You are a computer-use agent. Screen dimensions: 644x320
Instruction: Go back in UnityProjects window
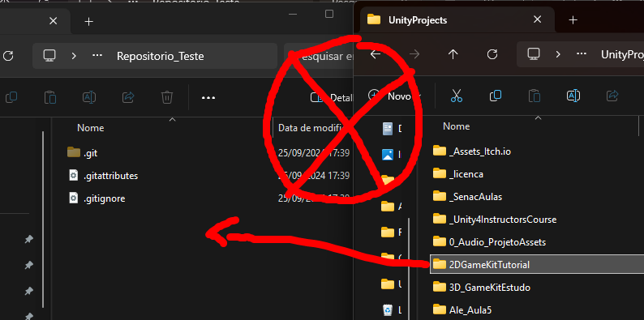376,54
